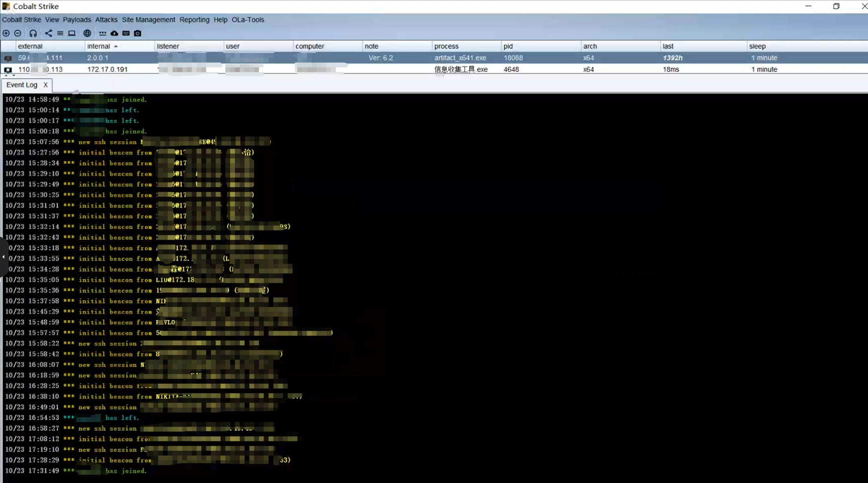This screenshot has height=483, width=868.
Task: Click the beacon icon of row 172.17.0.191
Action: coord(8,70)
